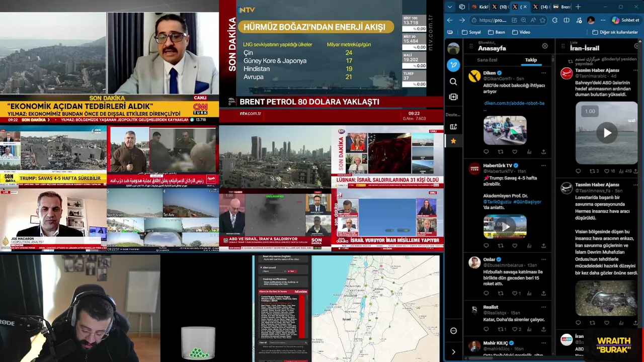Close the active X browser tab
Image resolution: width=644 pixels, height=362 pixels.
[x=526, y=7]
